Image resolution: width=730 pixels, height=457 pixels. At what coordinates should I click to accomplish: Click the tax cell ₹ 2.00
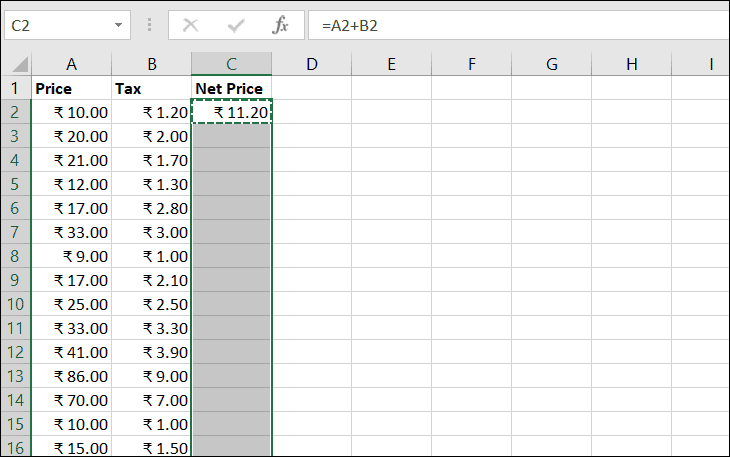click(x=151, y=136)
